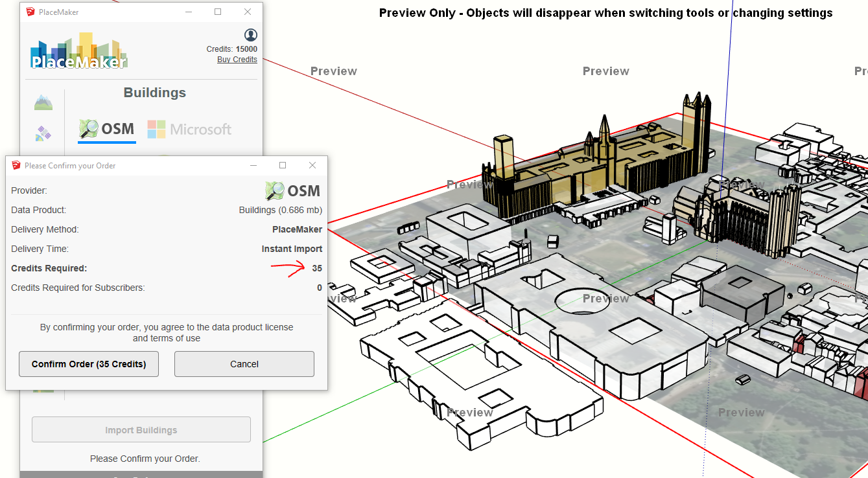Maximize the Please Confirm your Order dialog

pyautogui.click(x=283, y=166)
